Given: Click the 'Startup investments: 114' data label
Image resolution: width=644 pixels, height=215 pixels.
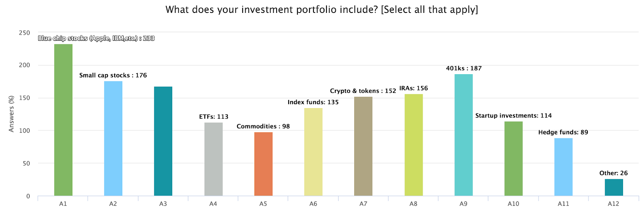Looking at the screenshot, I should (513, 115).
